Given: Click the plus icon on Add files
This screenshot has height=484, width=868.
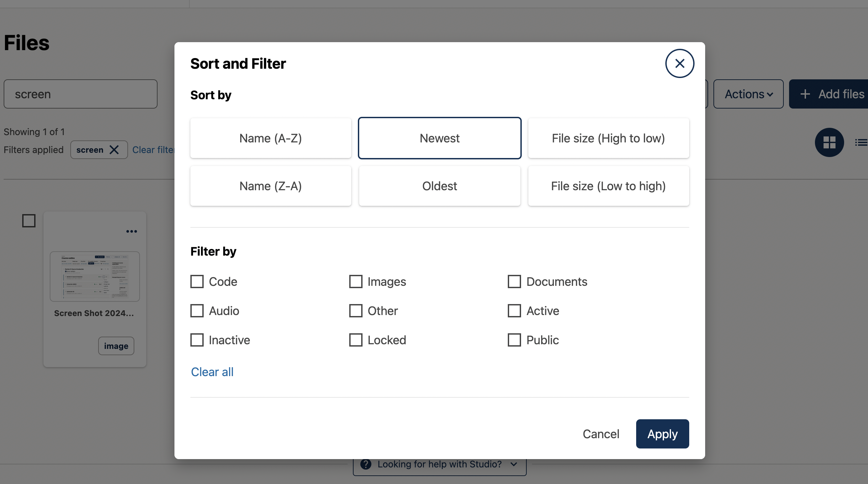Looking at the screenshot, I should click(805, 94).
